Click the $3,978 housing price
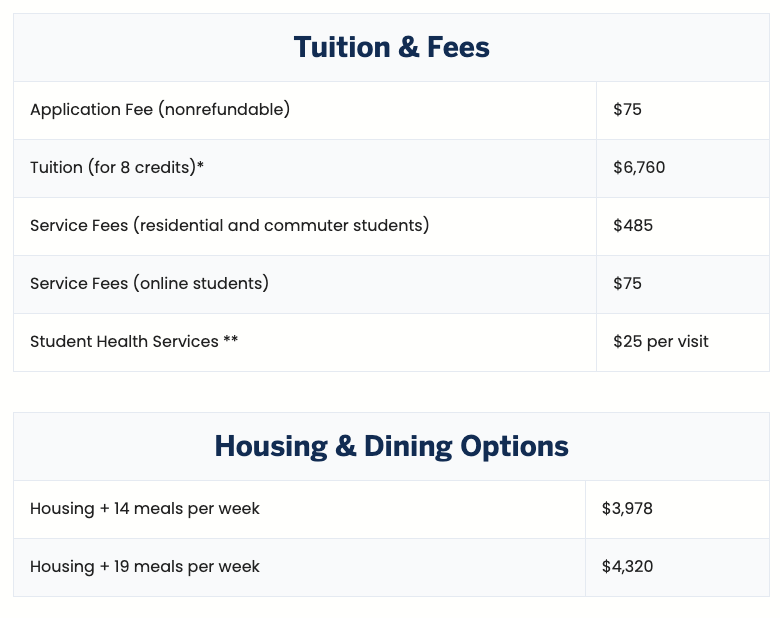This screenshot has width=780, height=618. (627, 509)
